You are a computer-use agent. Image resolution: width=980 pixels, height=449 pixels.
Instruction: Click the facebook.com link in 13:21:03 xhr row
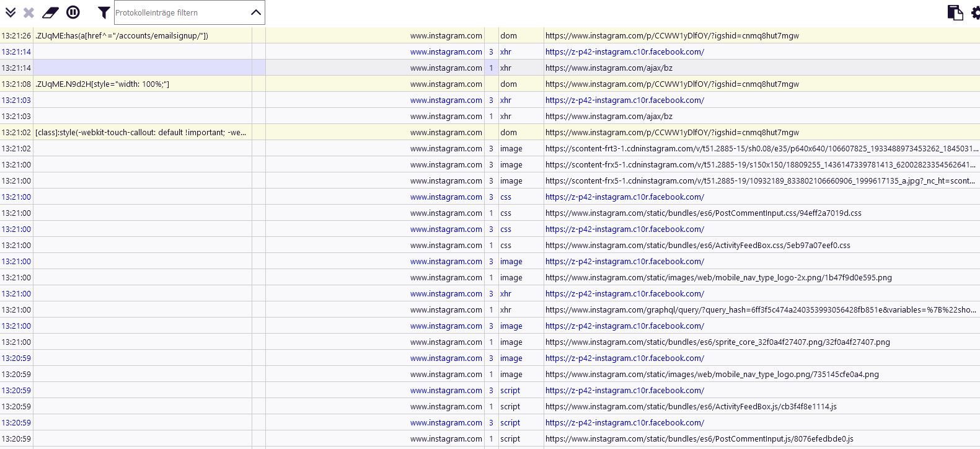(x=625, y=100)
